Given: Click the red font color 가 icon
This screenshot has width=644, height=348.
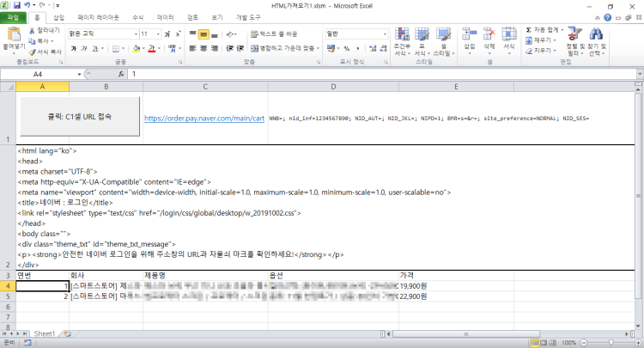Looking at the screenshot, I should point(151,48).
